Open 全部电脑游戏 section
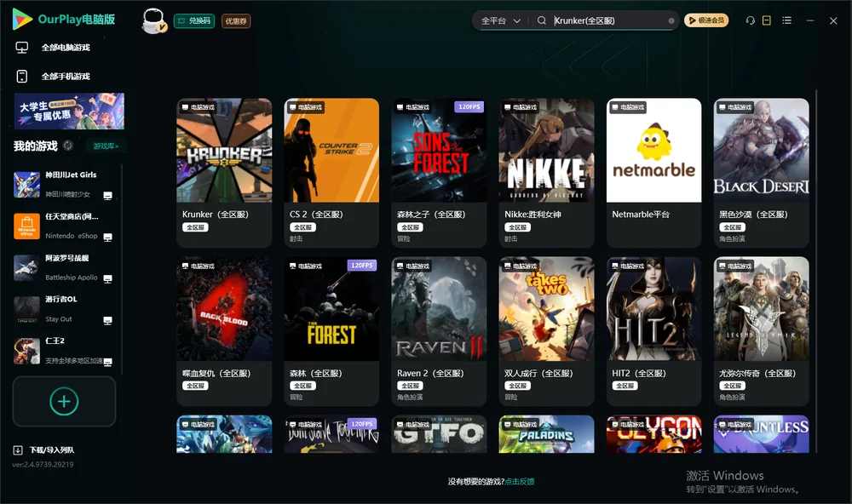The height and width of the screenshot is (504, 852). [66, 48]
